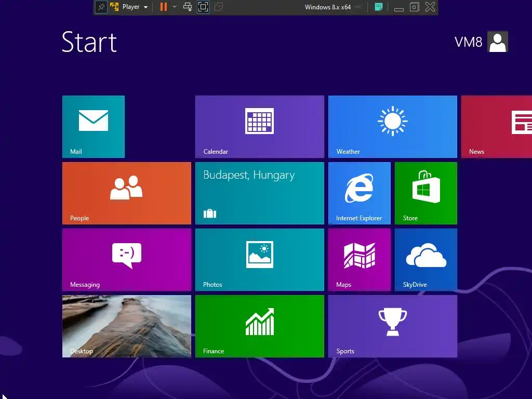
Task: Open the News tile
Action: 496,127
